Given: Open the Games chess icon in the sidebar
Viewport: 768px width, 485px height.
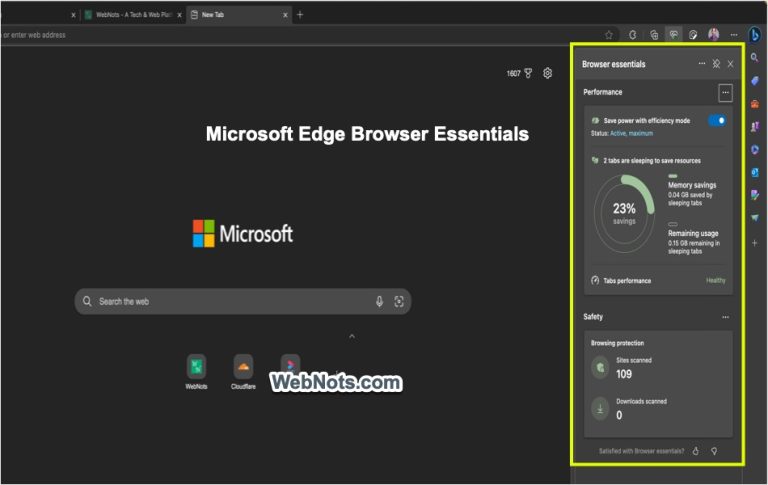Looking at the screenshot, I should coord(755,126).
